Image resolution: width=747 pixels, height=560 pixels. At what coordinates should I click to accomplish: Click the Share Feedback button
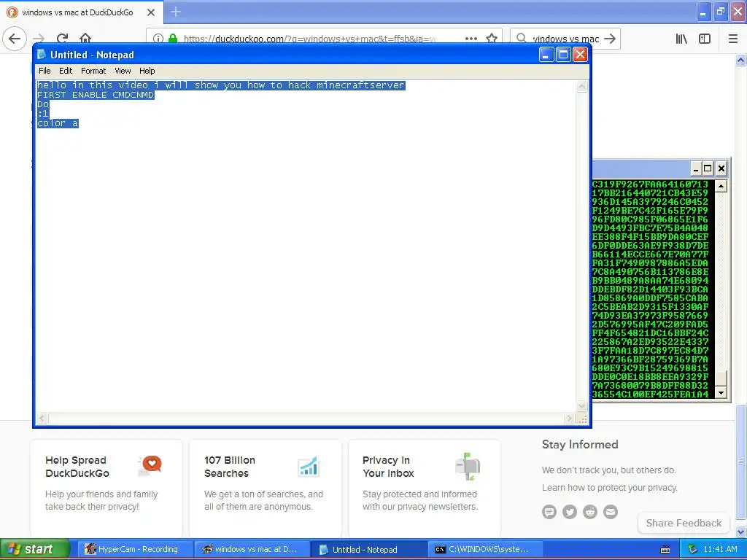pyautogui.click(x=684, y=523)
